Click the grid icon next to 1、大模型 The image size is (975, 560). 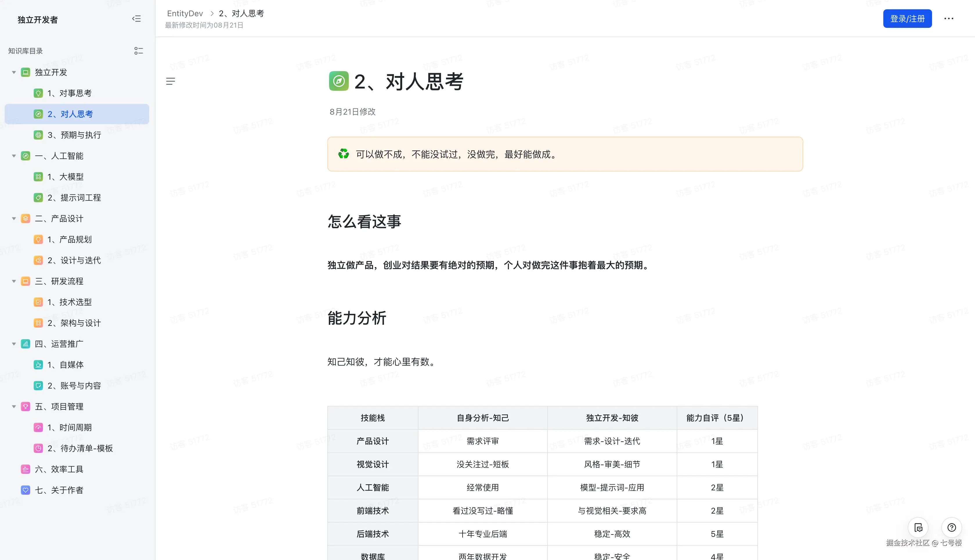click(x=38, y=176)
